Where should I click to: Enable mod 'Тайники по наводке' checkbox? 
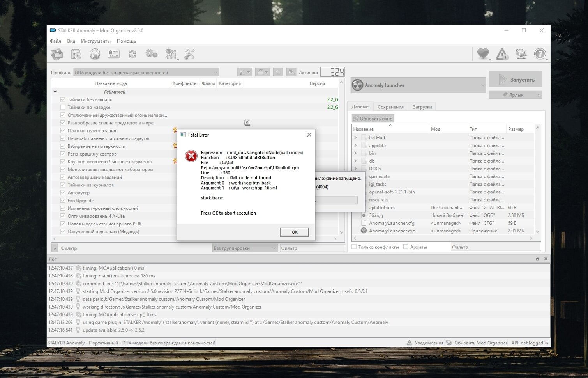point(63,107)
